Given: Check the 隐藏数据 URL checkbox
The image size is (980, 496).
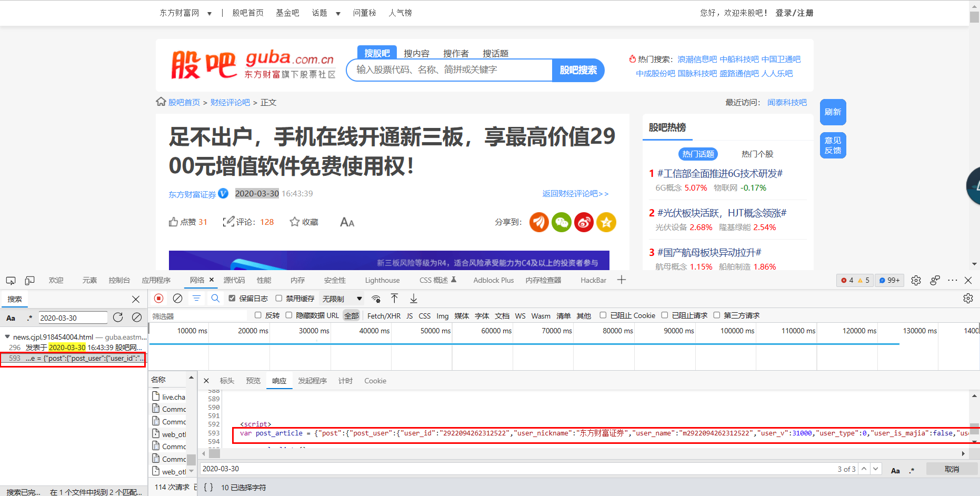Looking at the screenshot, I should [x=289, y=315].
